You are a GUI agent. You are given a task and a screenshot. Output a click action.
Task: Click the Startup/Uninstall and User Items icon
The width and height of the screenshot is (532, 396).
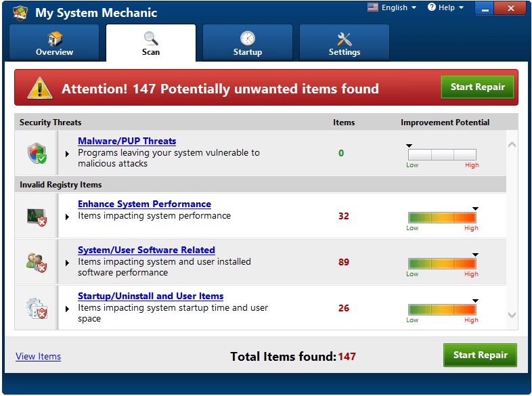click(37, 308)
